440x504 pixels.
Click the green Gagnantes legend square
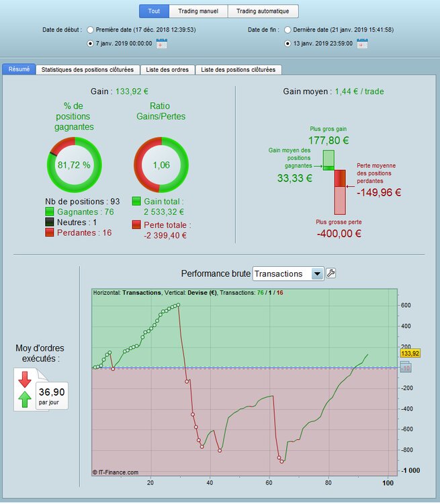click(x=50, y=212)
